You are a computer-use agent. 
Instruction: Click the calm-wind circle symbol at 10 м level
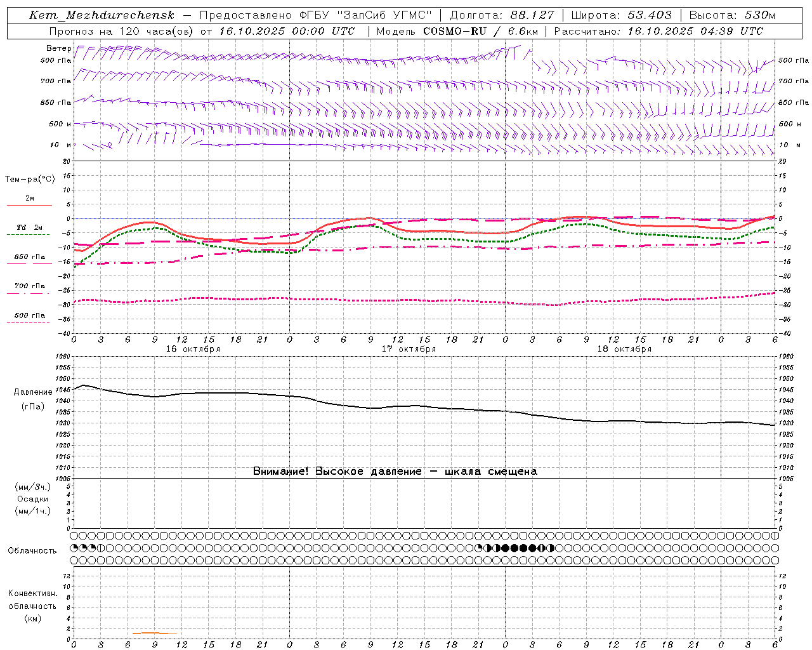click(x=110, y=145)
